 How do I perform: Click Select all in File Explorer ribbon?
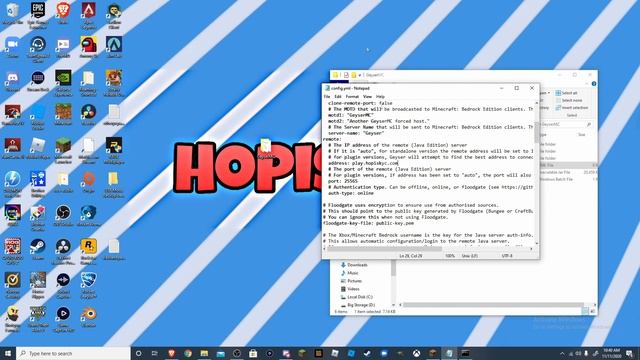click(567, 93)
